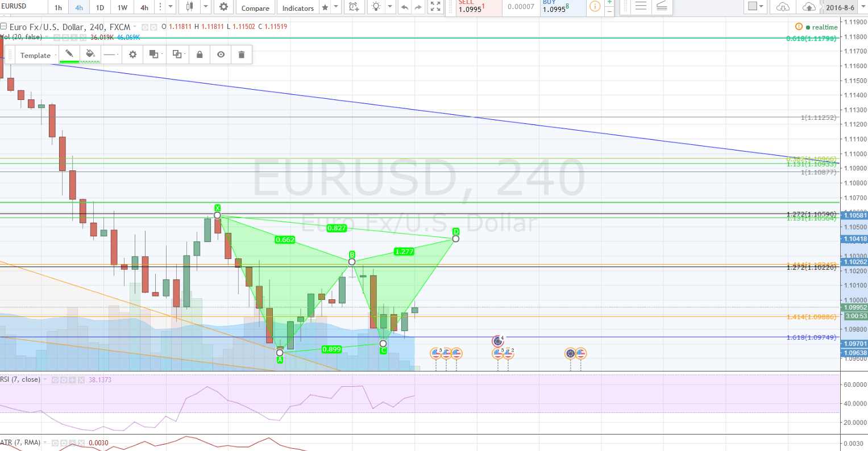Click the orange trade info icon
Image resolution: width=868 pixels, height=451 pixels.
pos(595,7)
